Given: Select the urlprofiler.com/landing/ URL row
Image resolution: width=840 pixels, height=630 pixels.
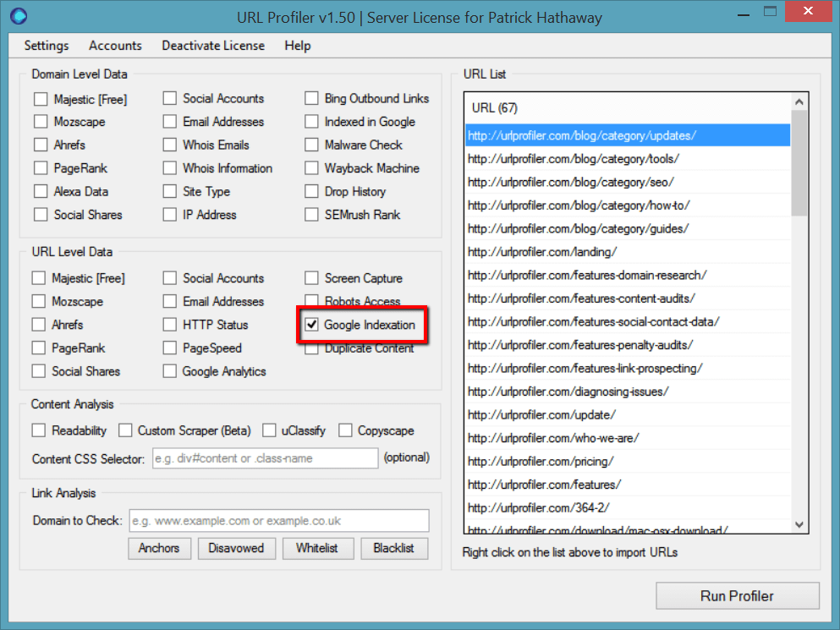Looking at the screenshot, I should 628,252.
